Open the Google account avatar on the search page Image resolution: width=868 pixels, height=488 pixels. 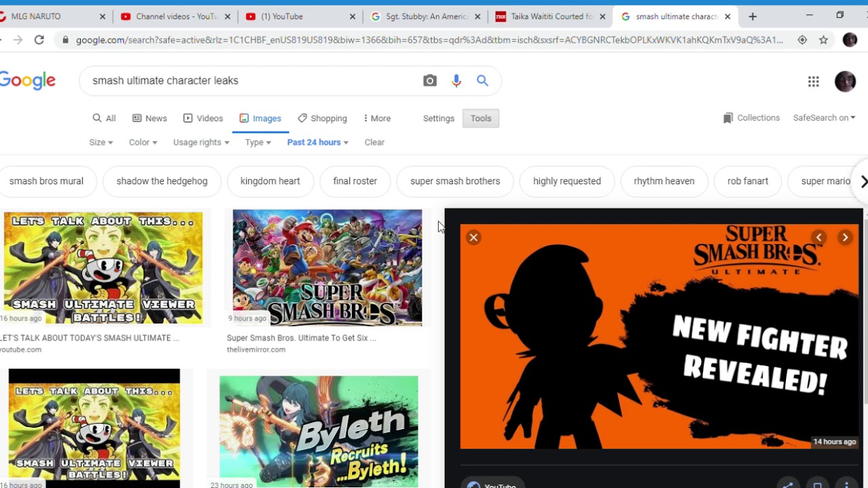[845, 81]
